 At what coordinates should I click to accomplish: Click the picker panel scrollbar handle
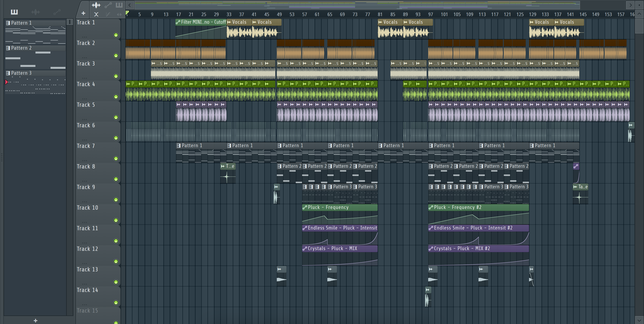click(x=70, y=22)
